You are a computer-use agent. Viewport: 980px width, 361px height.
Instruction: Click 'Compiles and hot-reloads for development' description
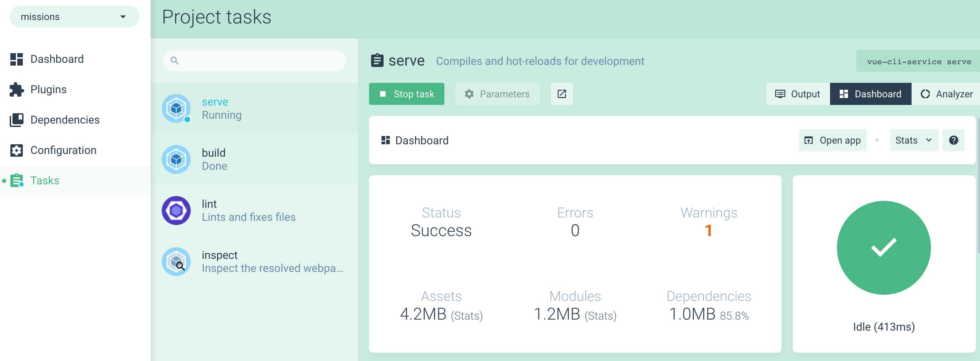540,61
